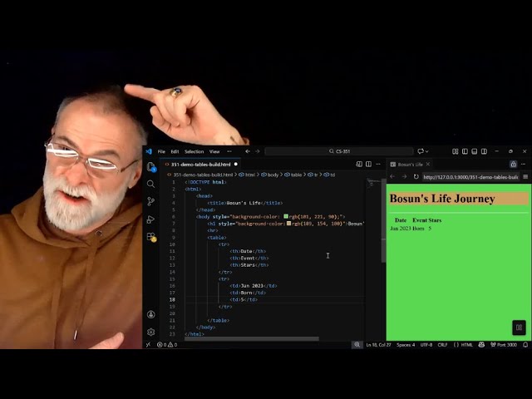Open the Accounts menu icon
Screen dimensions: 532x399
pos(151,314)
